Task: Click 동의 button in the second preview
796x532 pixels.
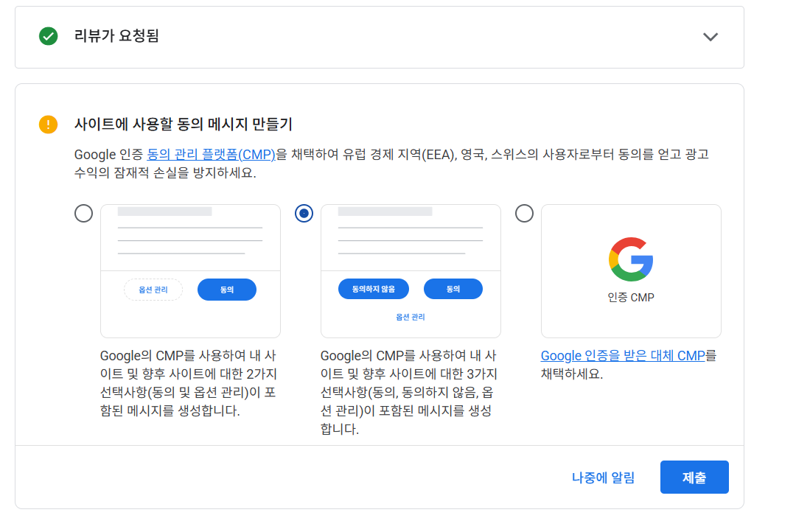Action: coord(453,289)
